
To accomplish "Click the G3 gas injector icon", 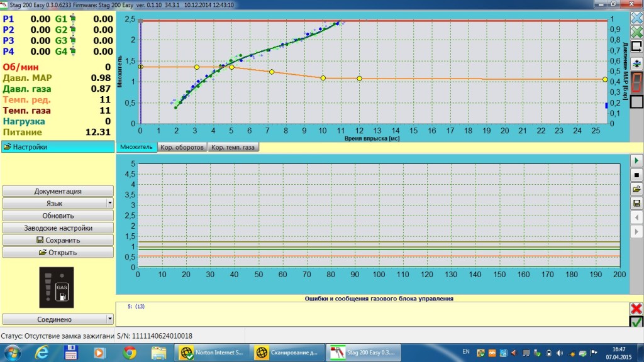I will pos(72,41).
